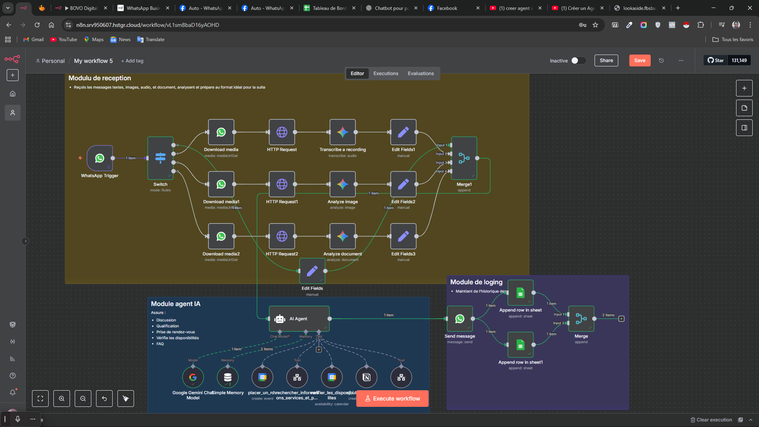
Task: Click the zoom in canvas button
Action: coord(62,398)
